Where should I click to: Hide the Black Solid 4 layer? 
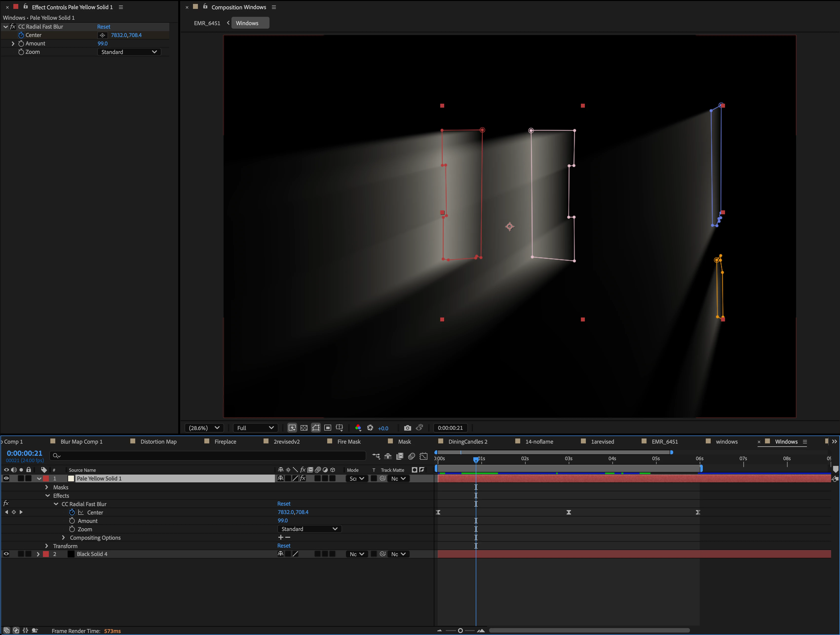click(6, 554)
